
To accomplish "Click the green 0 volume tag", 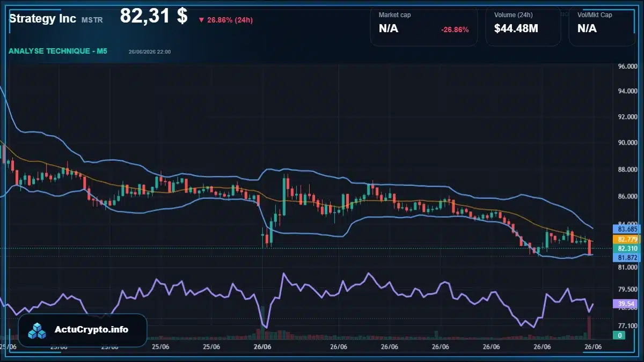I will [x=619, y=336].
